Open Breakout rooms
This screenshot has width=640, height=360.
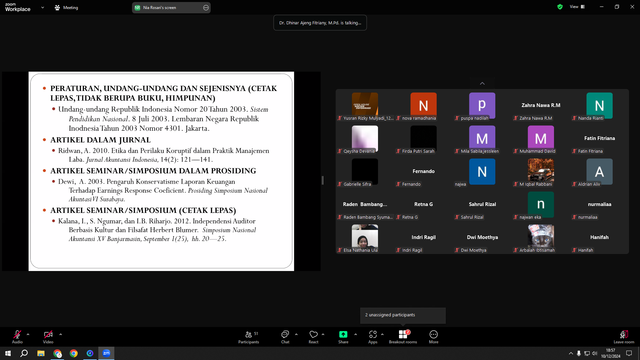[x=403, y=337]
